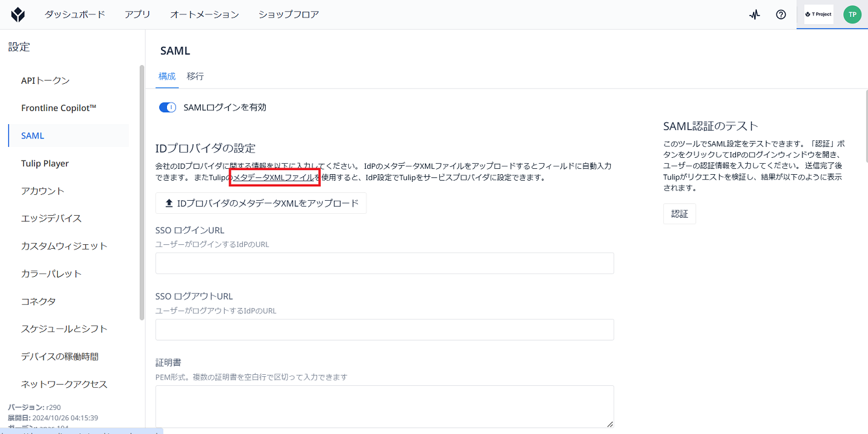Focus the SSO ログアウトURL input field
This screenshot has width=868, height=434.
[385, 329]
